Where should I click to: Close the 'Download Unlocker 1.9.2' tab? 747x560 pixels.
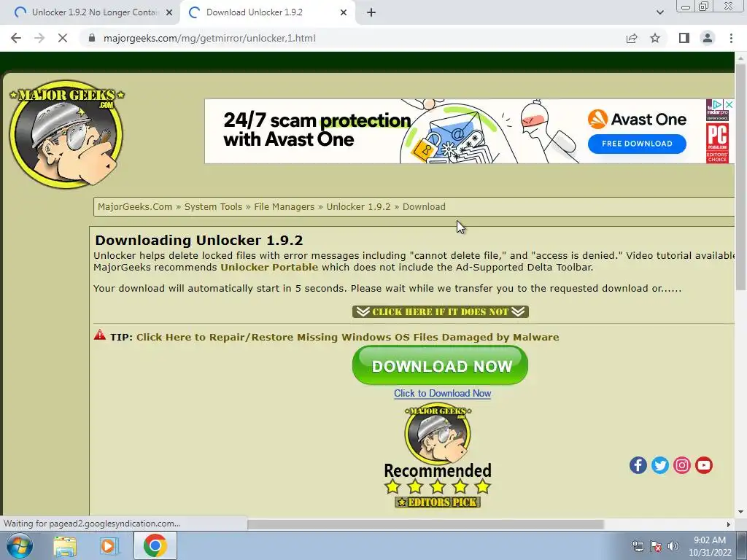click(344, 12)
